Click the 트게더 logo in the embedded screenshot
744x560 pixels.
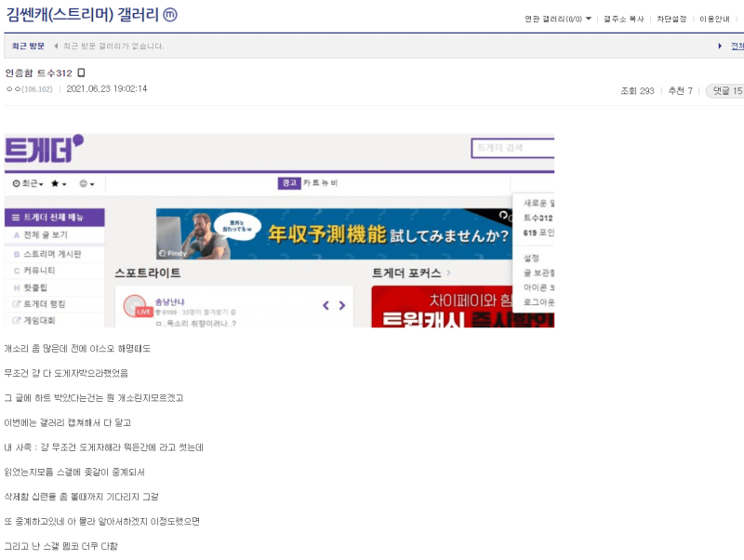[44, 149]
